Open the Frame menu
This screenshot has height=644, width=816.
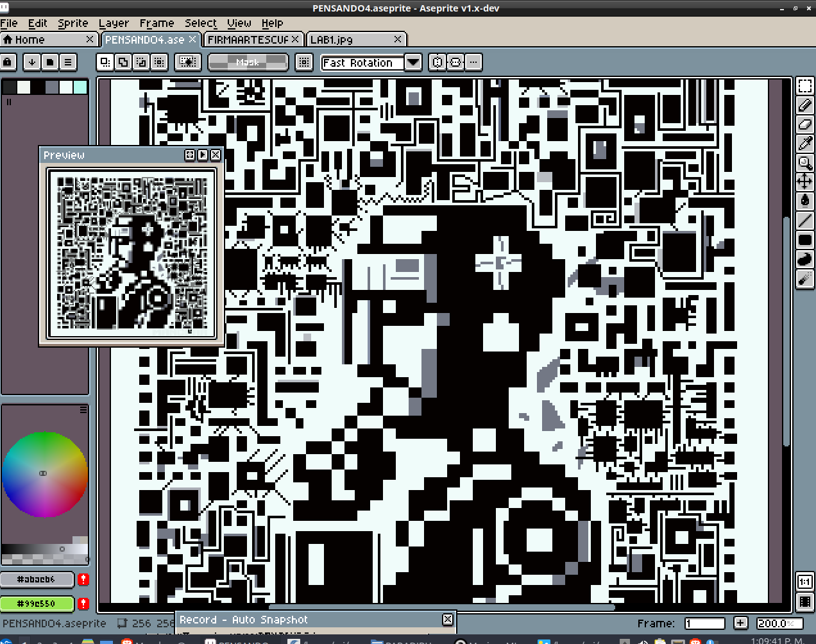pyautogui.click(x=157, y=23)
